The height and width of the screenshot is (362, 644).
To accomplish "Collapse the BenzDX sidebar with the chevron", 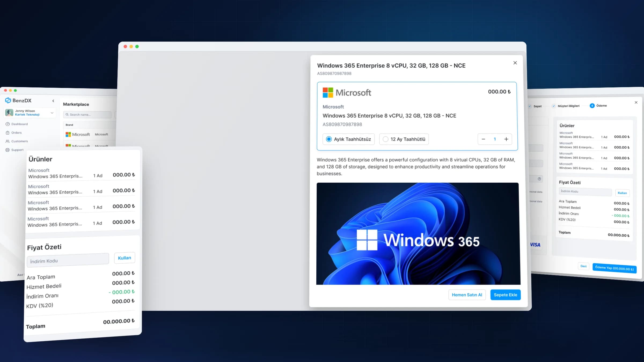I will 53,101.
